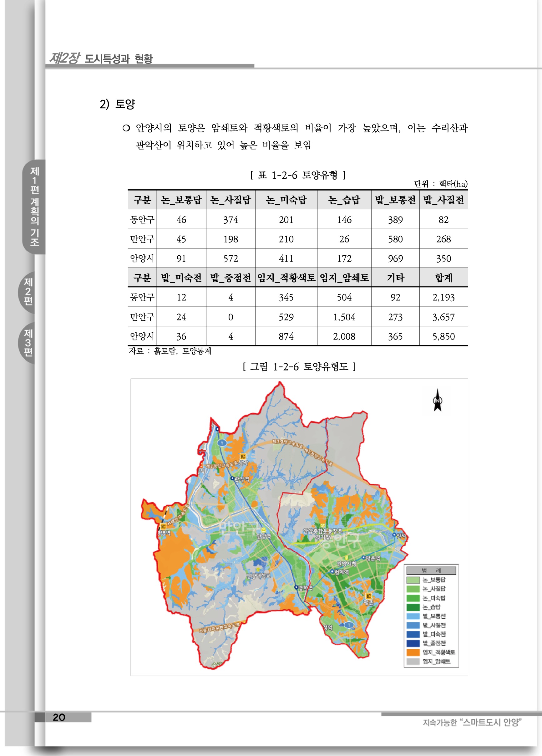Click the source note 자료 : 흙토람, 토양통계
Viewport: 542px width, 756px height.
pyautogui.click(x=170, y=351)
